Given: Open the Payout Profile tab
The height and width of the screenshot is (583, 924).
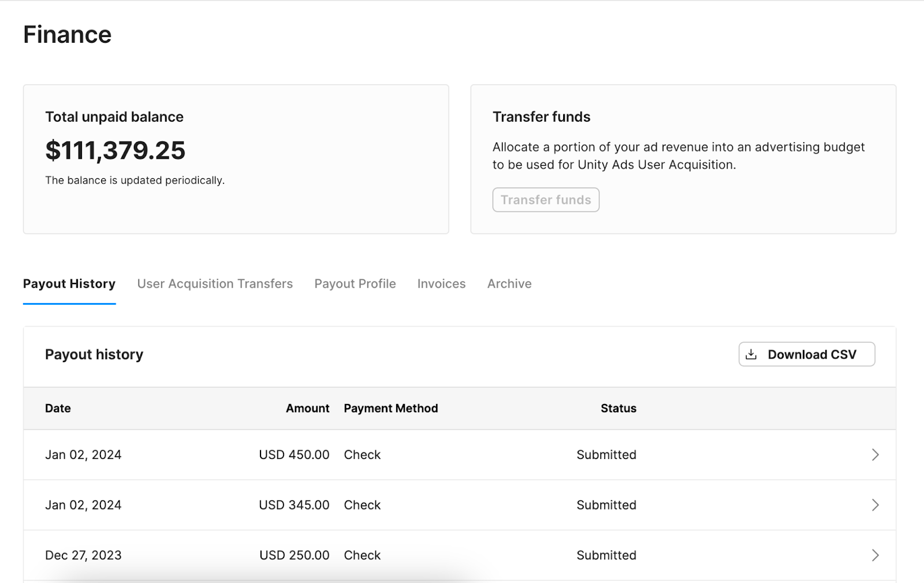Looking at the screenshot, I should [355, 284].
